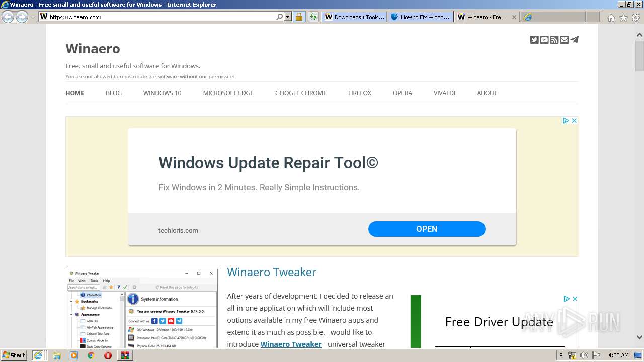
Task: Open the OPERA menu item
Action: (403, 93)
